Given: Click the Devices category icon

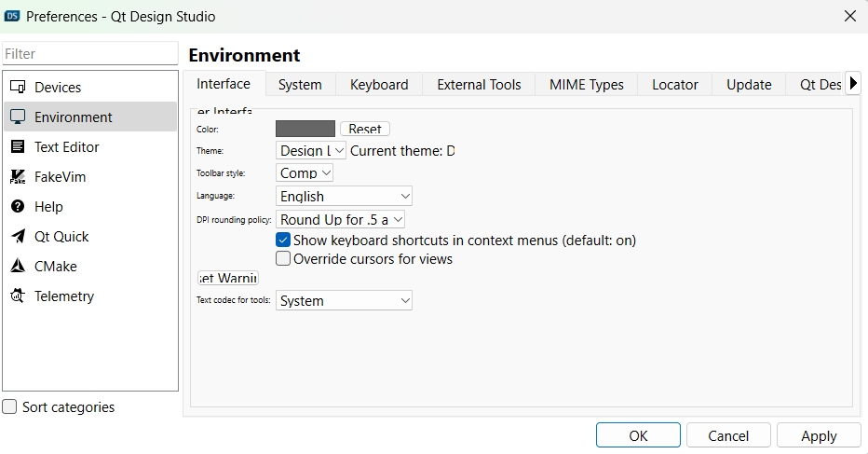Looking at the screenshot, I should pyautogui.click(x=18, y=87).
